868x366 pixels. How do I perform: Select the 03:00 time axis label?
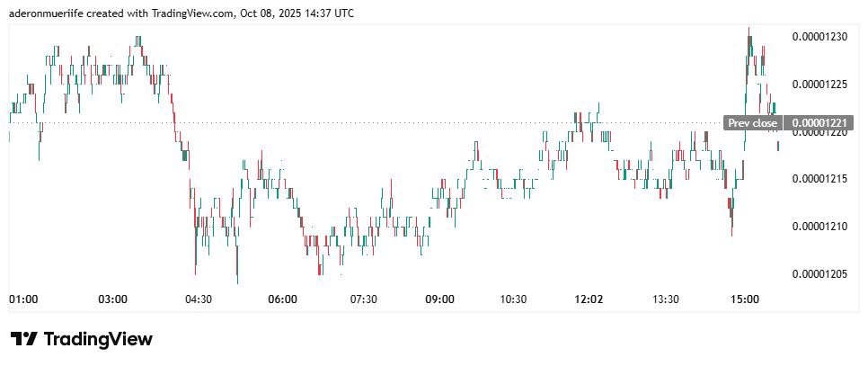click(112, 299)
